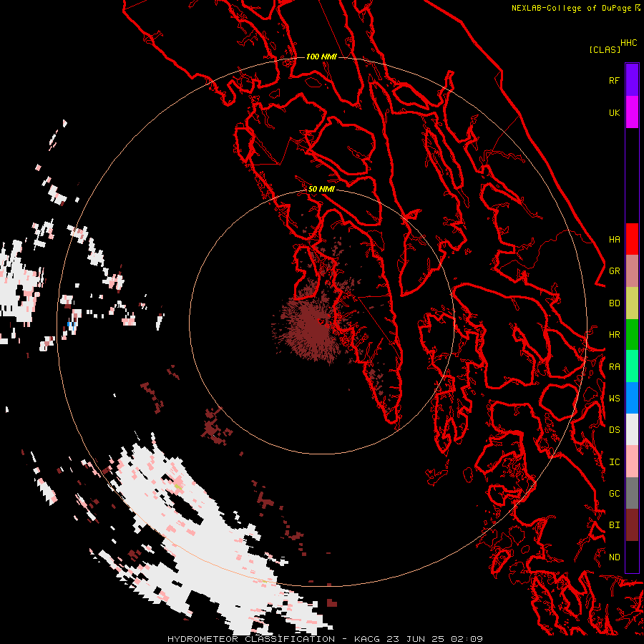Image resolution: width=644 pixels, height=644 pixels.
Task: Click the BI brown legend swatch
Action: pyautogui.click(x=632, y=525)
